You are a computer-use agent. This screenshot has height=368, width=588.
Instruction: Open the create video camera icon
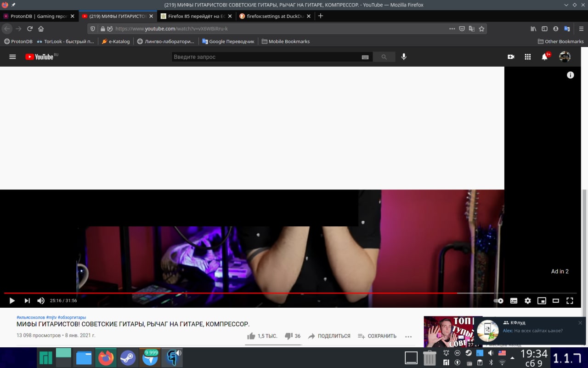(x=511, y=57)
